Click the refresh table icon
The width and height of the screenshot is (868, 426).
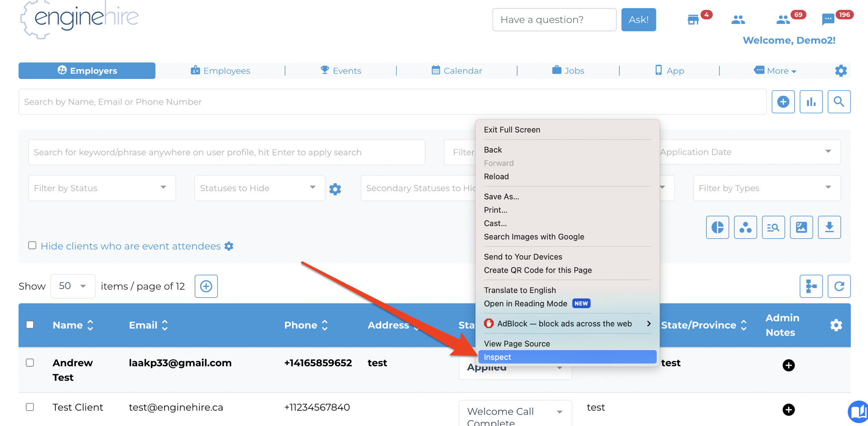click(x=839, y=286)
